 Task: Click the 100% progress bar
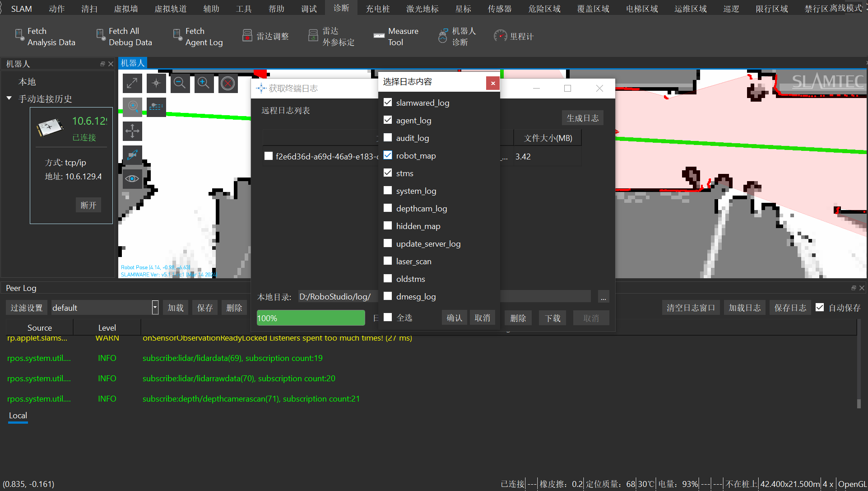(311, 318)
